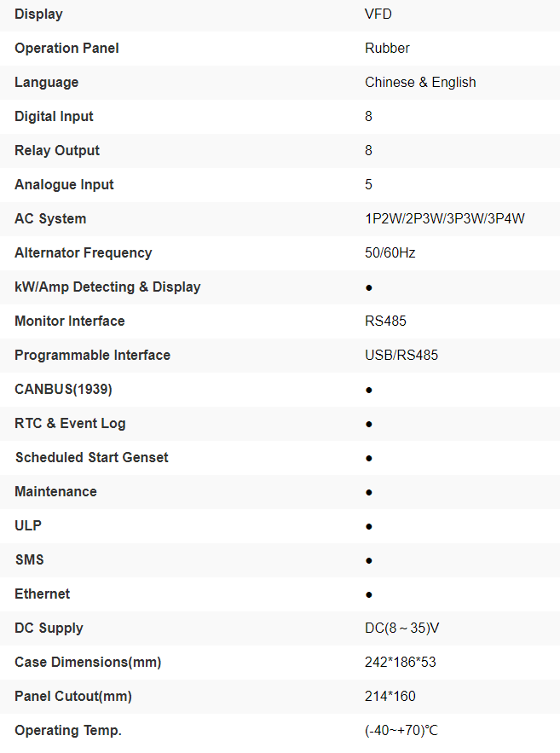The image size is (560, 753).
Task: Click the bullet dot in the Ethernet row
Action: [x=369, y=594]
